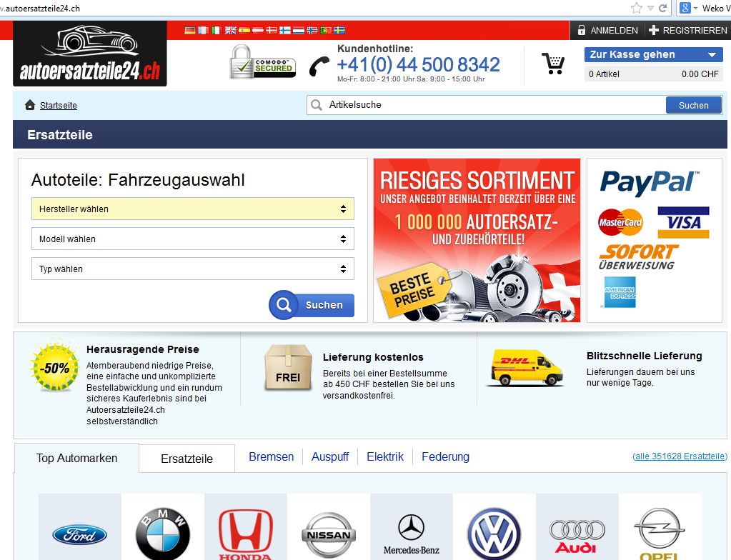Click the Netherlands flag icon
The width and height of the screenshot is (731, 560).
click(x=299, y=30)
